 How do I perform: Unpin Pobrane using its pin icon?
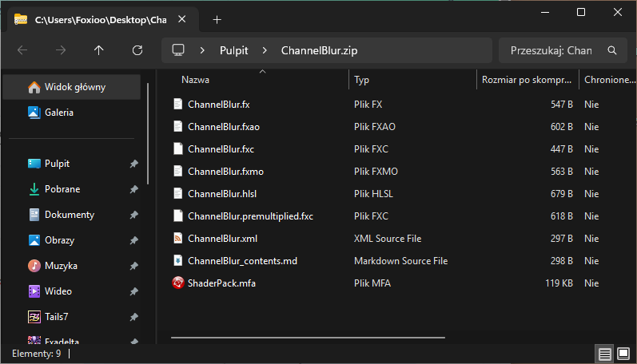click(133, 189)
